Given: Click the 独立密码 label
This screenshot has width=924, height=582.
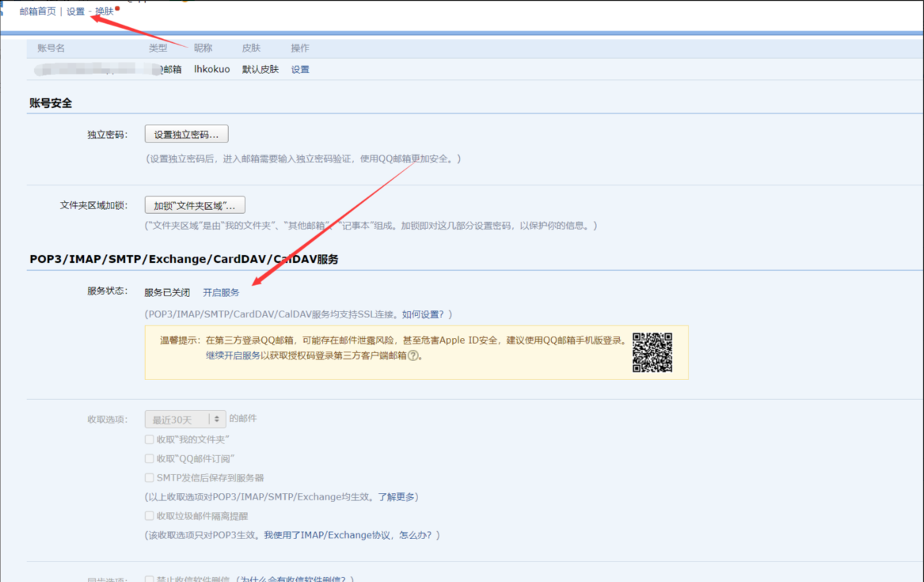Looking at the screenshot, I should 107,135.
